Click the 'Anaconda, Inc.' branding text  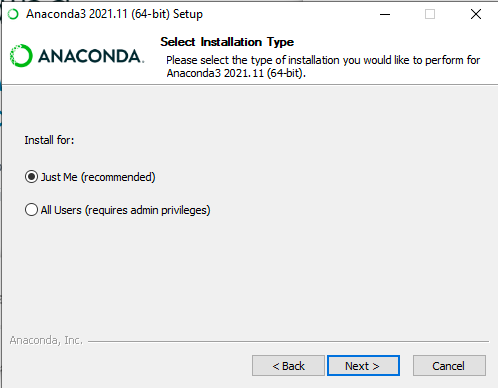pyautogui.click(x=46, y=340)
